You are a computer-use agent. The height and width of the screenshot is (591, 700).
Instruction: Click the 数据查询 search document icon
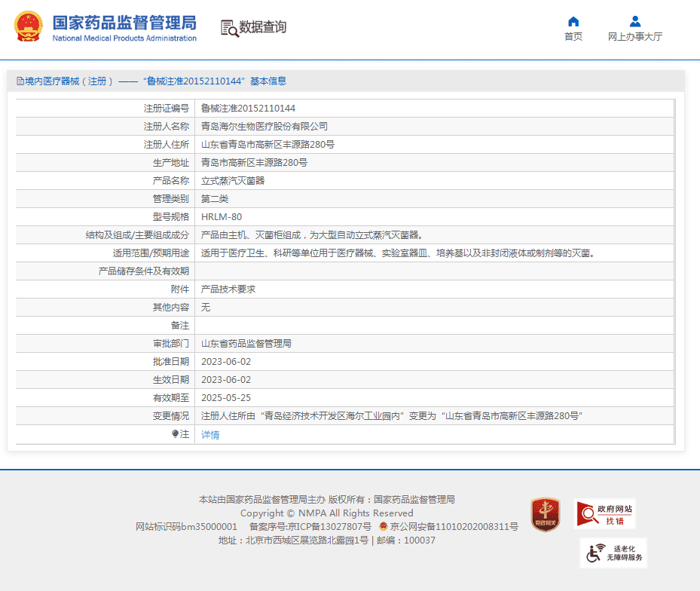[230, 28]
